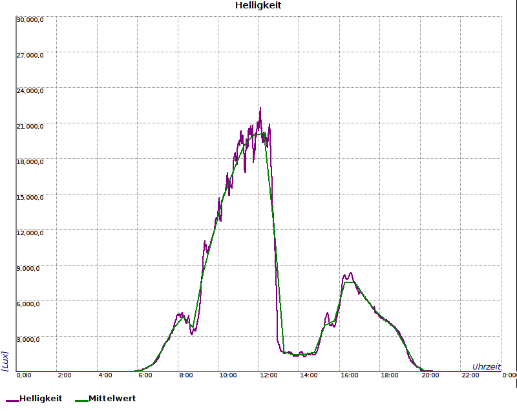Click the 9,000,0 y-axis value
The width and height of the screenshot is (517, 420).
28,269
